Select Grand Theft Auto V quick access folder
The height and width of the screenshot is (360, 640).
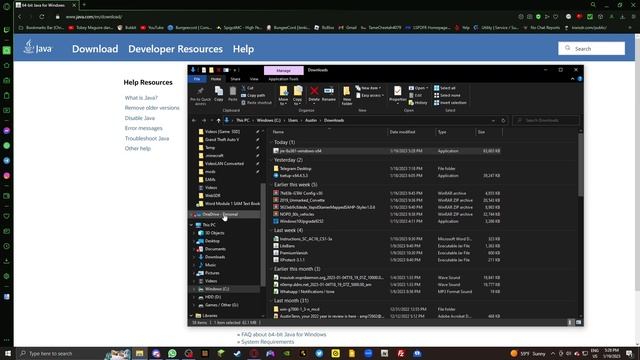pyautogui.click(x=222, y=140)
